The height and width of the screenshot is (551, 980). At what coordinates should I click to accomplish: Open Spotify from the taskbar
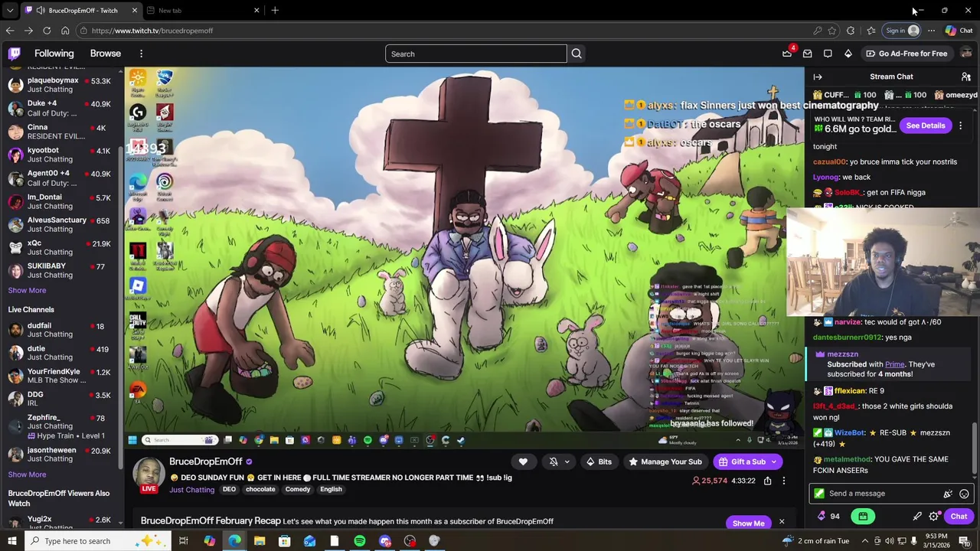[360, 541]
